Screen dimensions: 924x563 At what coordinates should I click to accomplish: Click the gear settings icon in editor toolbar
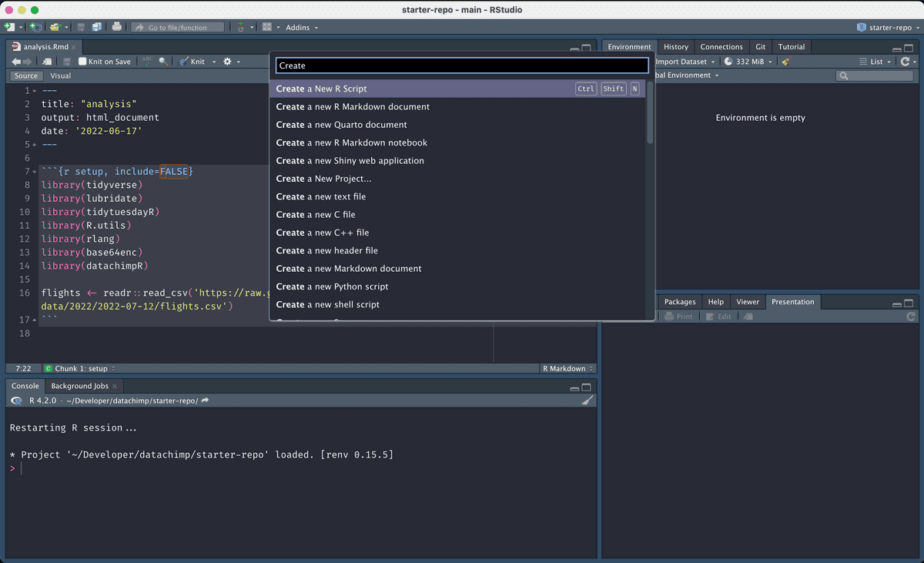(227, 62)
